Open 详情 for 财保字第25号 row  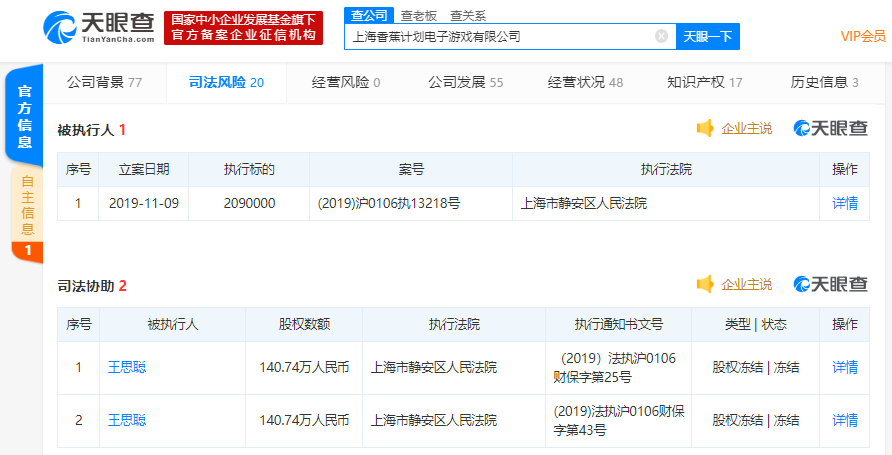[845, 367]
